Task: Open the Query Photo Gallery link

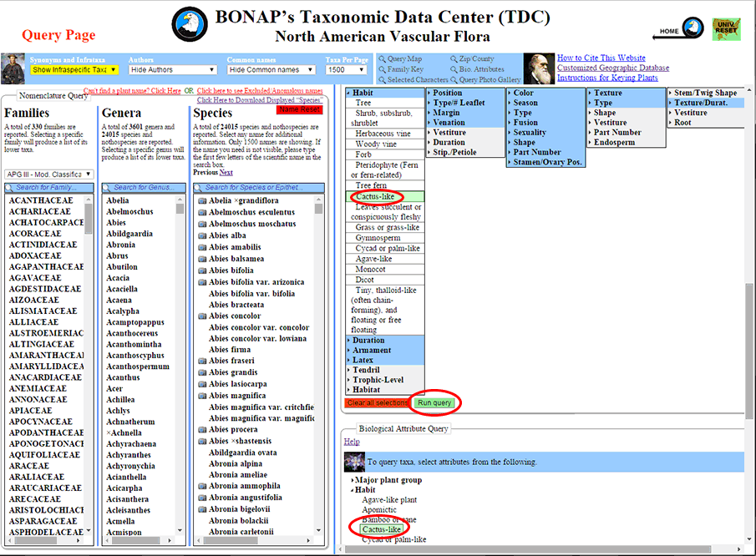Action: coord(489,80)
